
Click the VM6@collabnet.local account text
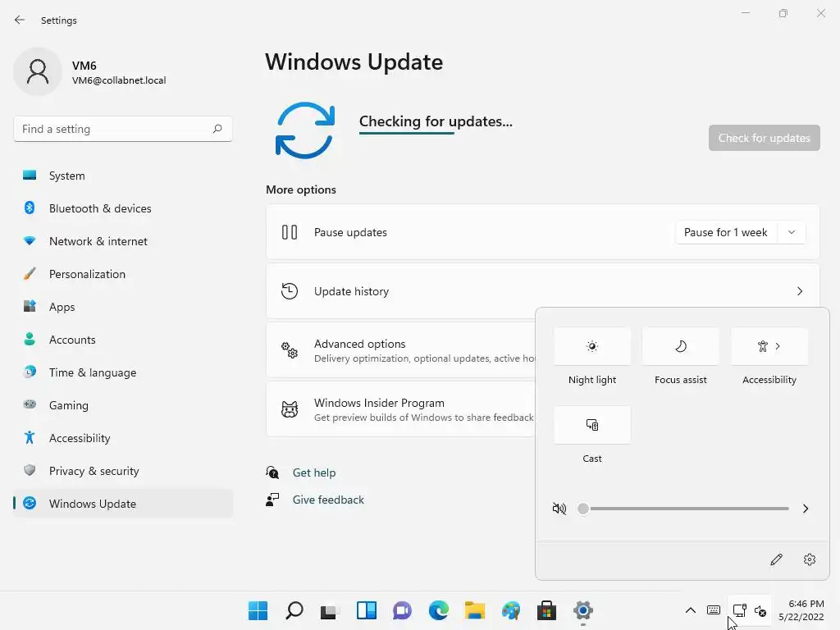click(119, 80)
